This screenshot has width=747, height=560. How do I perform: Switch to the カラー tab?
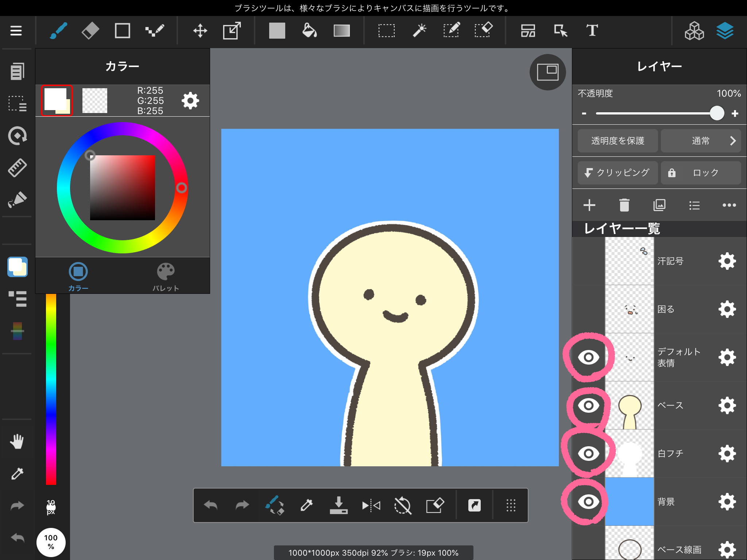pyautogui.click(x=78, y=276)
